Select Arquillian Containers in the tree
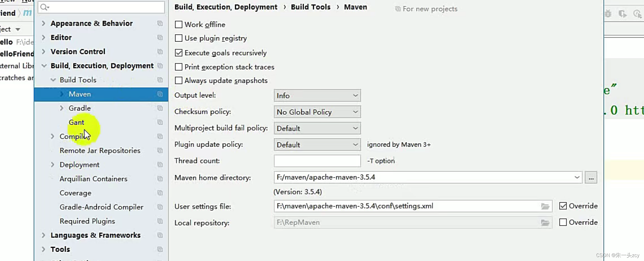 coord(93,179)
